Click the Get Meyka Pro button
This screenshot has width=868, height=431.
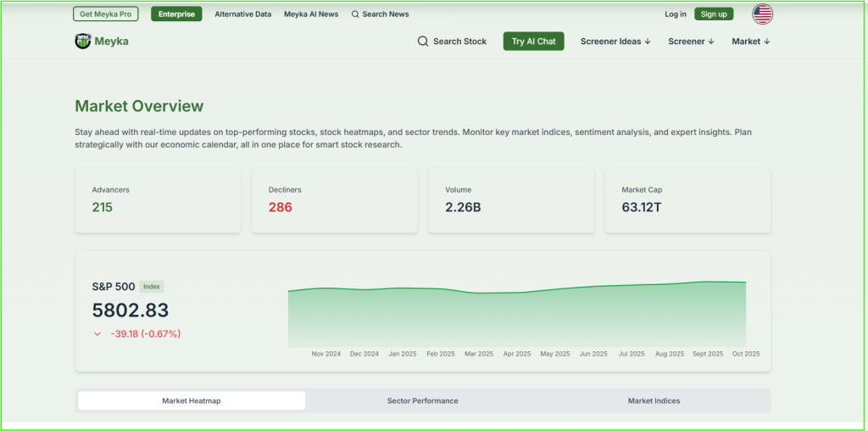tap(106, 14)
